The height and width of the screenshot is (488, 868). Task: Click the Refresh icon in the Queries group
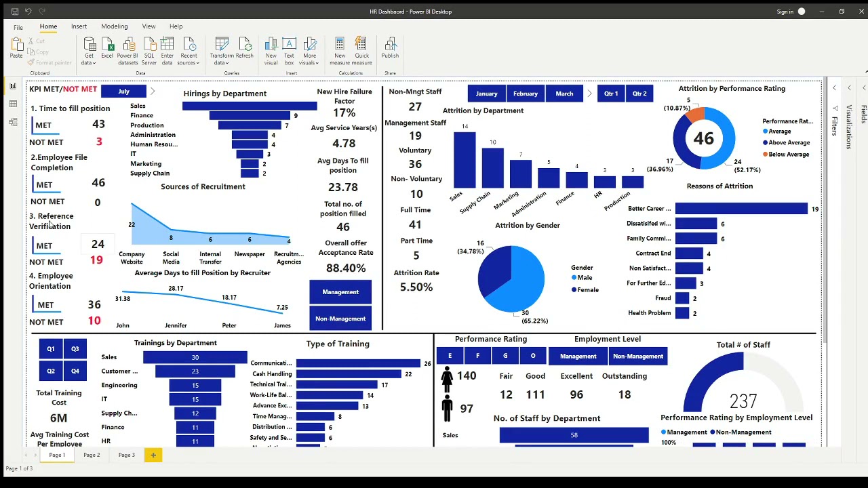point(247,47)
